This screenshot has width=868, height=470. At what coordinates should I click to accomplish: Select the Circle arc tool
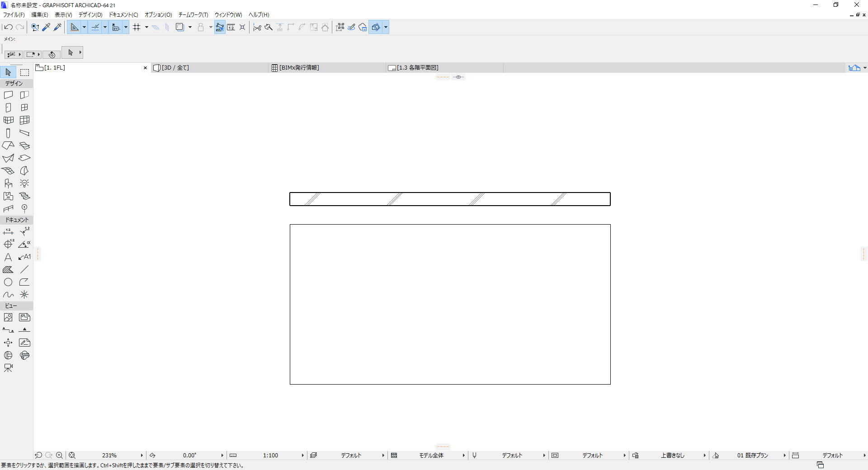(8, 282)
